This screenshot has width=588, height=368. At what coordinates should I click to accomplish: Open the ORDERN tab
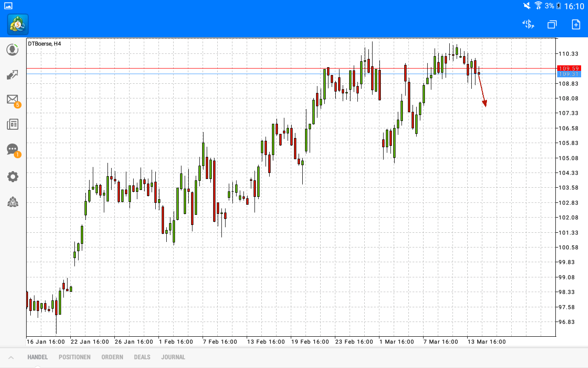point(112,357)
